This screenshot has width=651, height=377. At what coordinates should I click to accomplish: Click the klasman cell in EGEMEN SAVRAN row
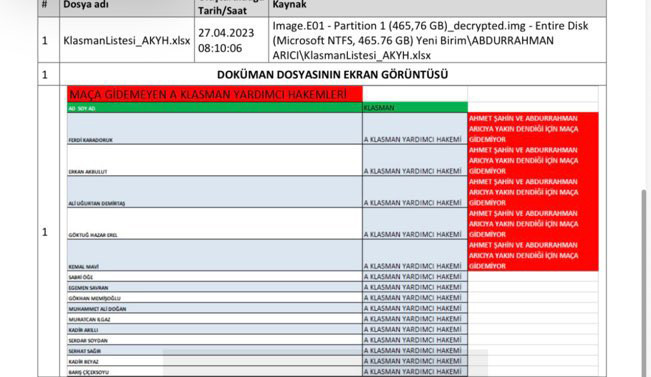(x=415, y=287)
